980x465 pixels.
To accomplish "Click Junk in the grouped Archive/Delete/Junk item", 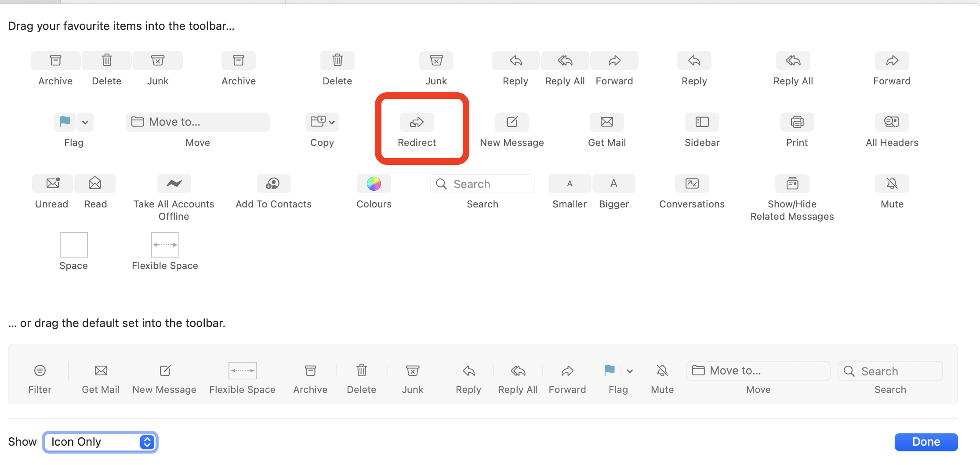I will 158,61.
